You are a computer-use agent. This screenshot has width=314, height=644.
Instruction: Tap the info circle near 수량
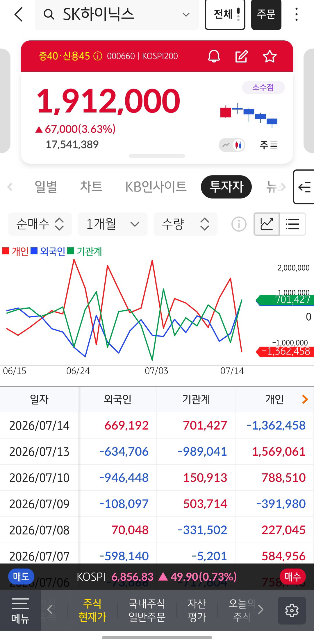[239, 224]
